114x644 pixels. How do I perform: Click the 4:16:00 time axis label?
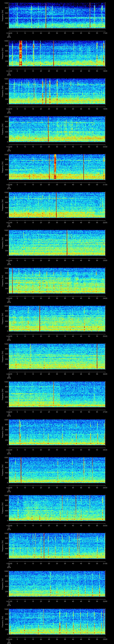(9, 33)
